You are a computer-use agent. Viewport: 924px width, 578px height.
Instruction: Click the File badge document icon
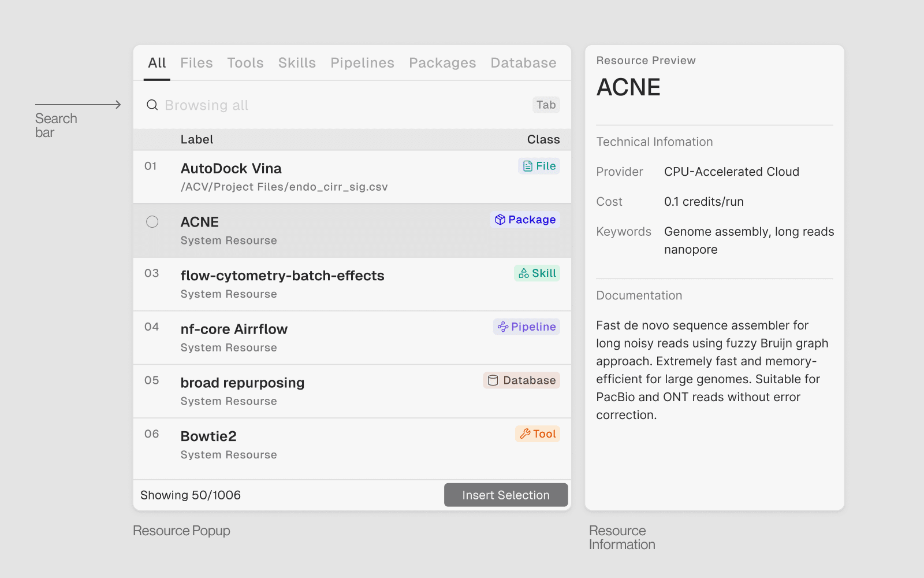pos(528,166)
